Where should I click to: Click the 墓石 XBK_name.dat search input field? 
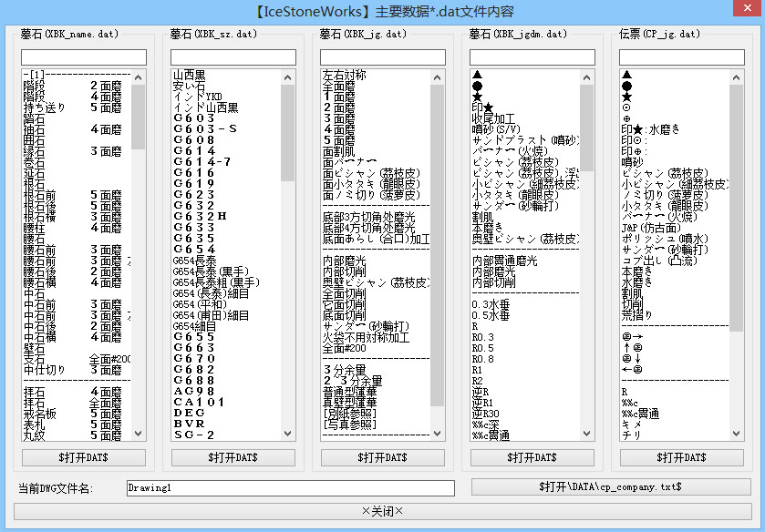pos(83,57)
